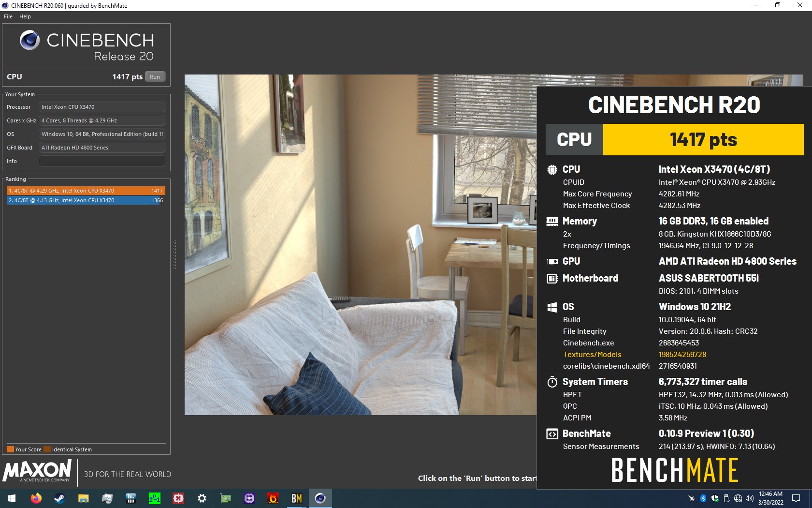The height and width of the screenshot is (508, 812).
Task: Click the MAXON company logo
Action: click(x=37, y=471)
